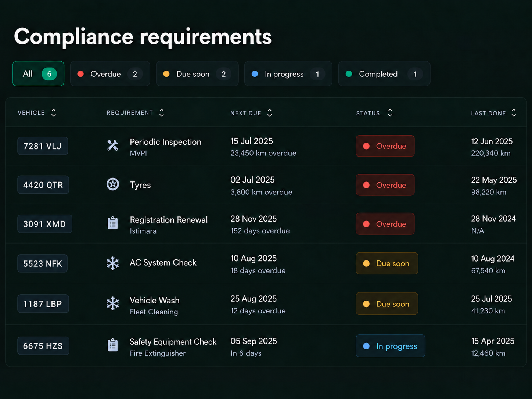Click the next due date 02 Jul 2025
Image resolution: width=532 pixels, height=399 pixels.
pos(252,180)
